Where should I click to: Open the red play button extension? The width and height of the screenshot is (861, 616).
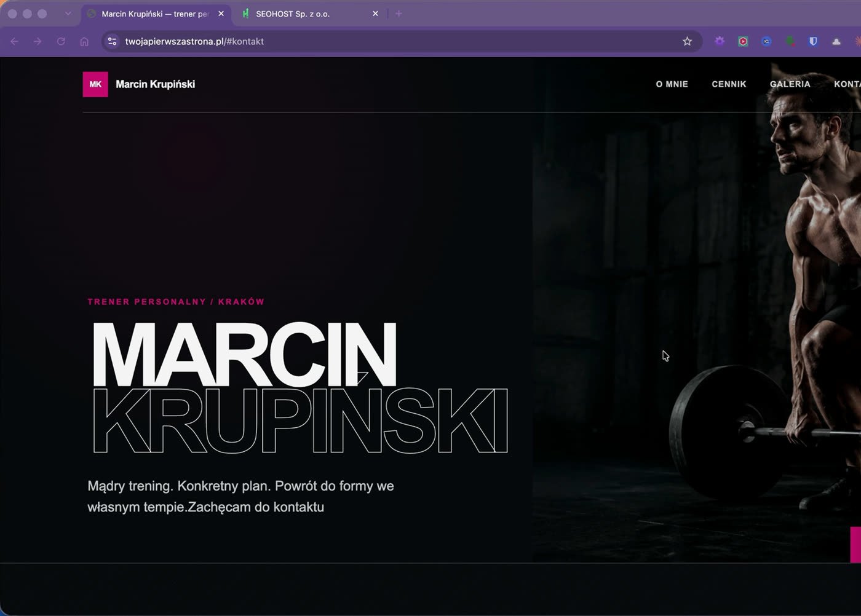(743, 41)
